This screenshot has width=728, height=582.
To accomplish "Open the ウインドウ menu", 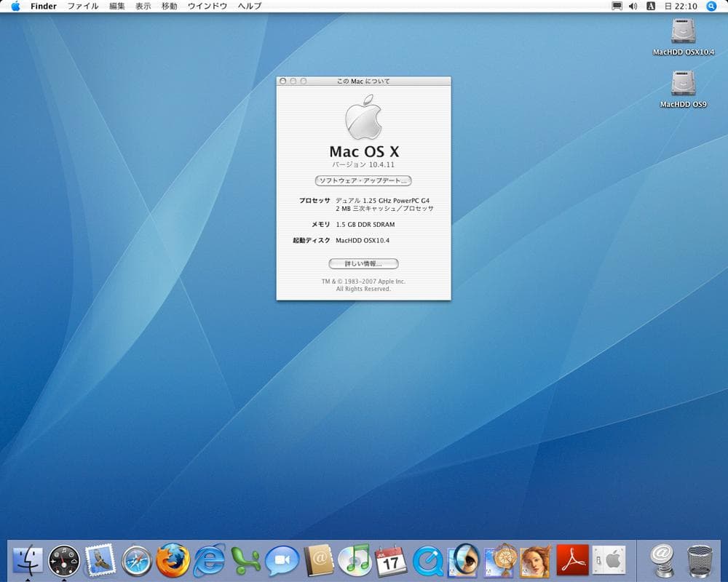I will click(x=208, y=6).
